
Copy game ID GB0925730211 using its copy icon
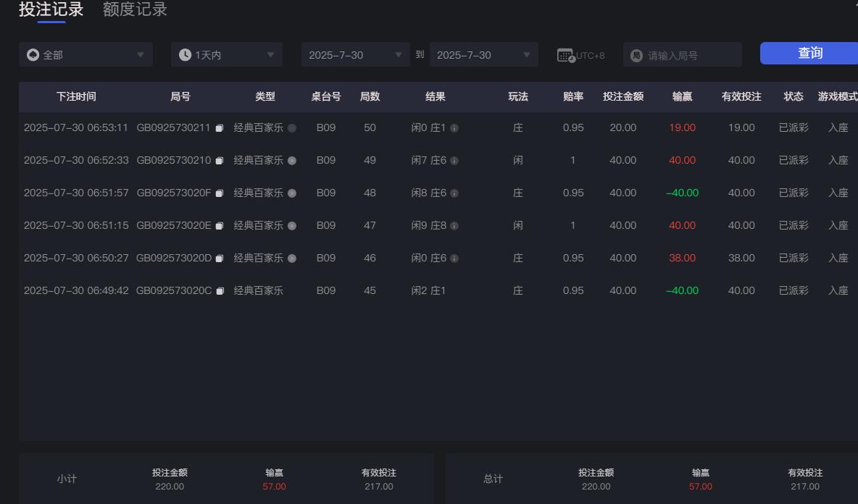pyautogui.click(x=220, y=127)
